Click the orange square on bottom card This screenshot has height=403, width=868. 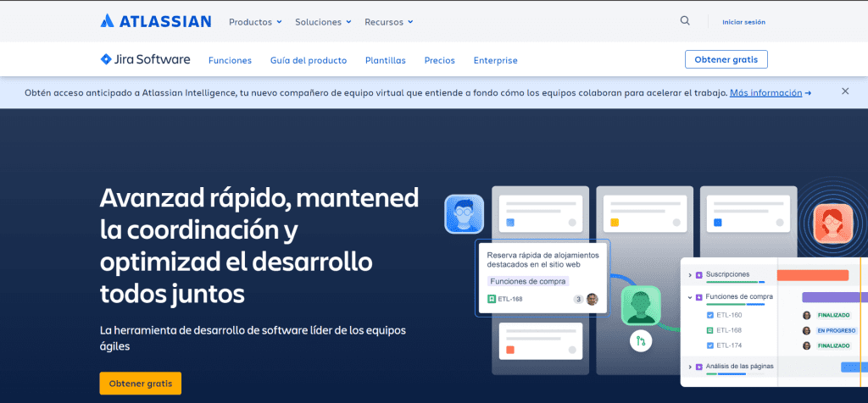click(x=510, y=350)
